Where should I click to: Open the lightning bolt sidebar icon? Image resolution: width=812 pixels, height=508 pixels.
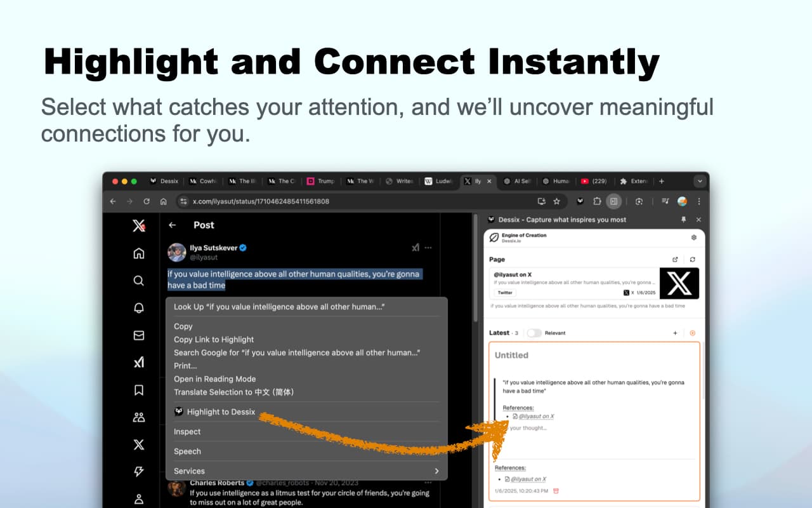coord(138,472)
